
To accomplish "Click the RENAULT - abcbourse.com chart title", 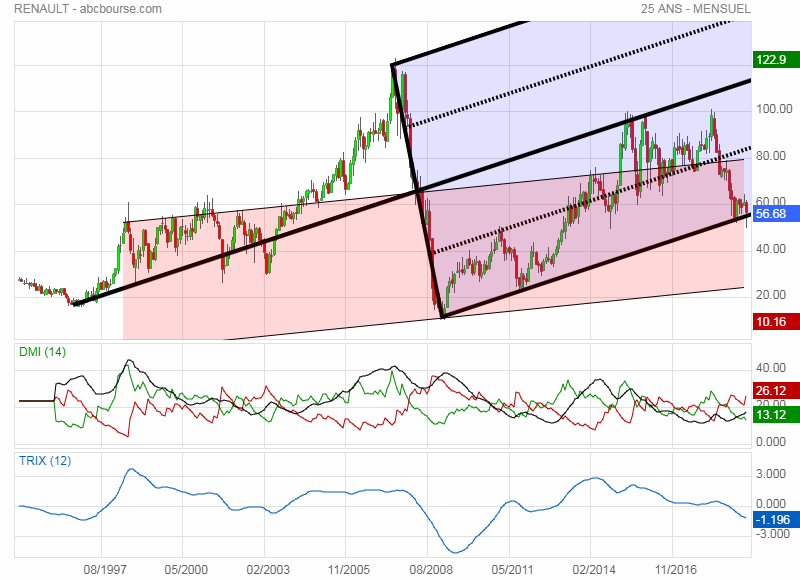I will [88, 9].
